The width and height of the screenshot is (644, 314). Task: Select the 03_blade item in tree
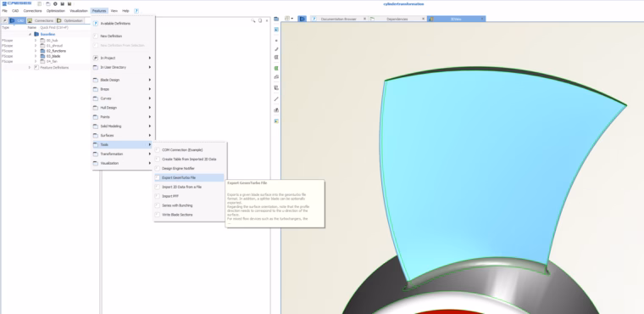[53, 56]
